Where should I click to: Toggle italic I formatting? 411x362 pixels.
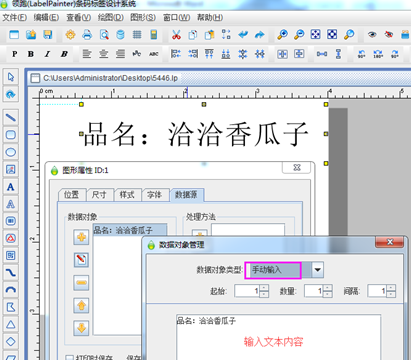click(x=47, y=54)
